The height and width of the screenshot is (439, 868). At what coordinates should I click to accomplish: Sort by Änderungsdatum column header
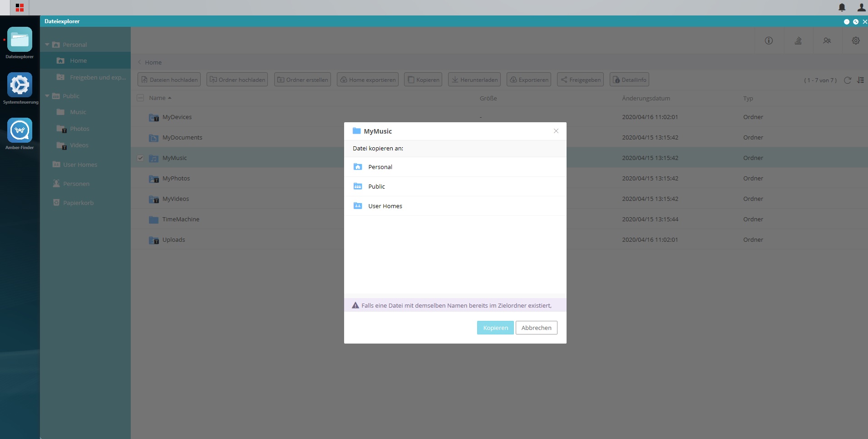(646, 98)
